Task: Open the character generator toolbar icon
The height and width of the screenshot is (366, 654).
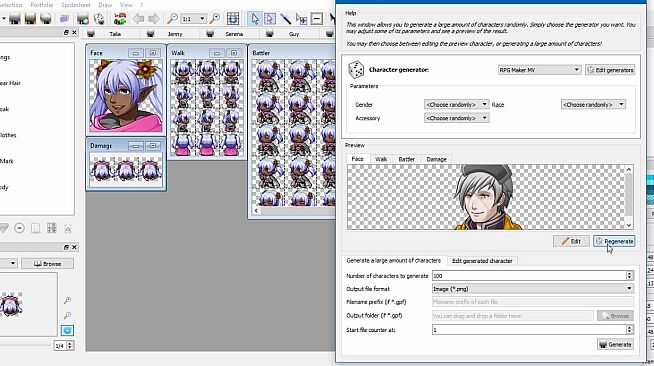Action: coord(120,18)
